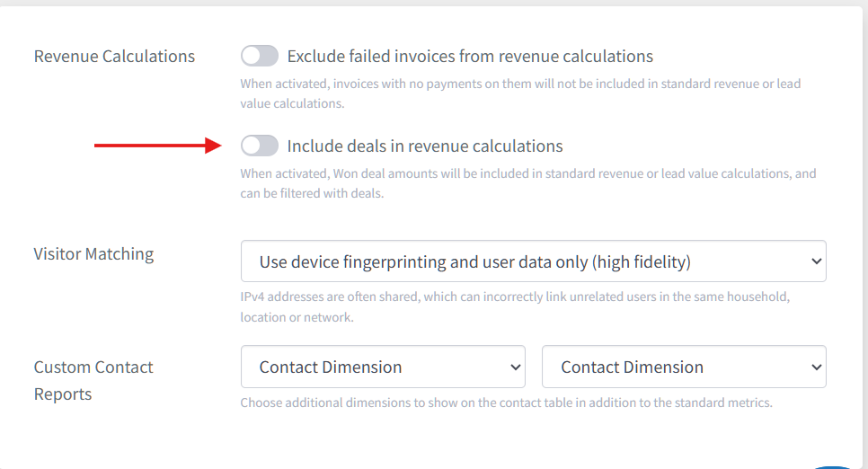Click the chevron arrow on the fingerprinting dropdown
The width and height of the screenshot is (868, 469).
pos(816,261)
